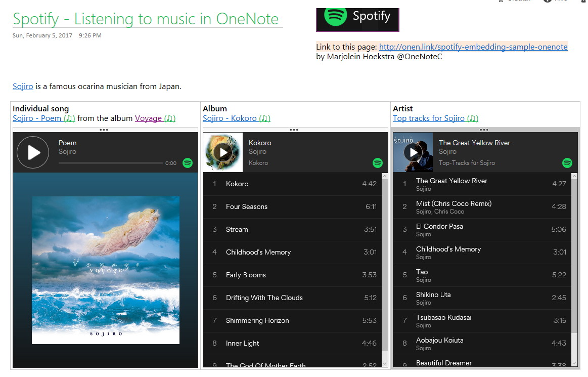Select the Beautiful Dreamer track
This screenshot has width=588, height=377.
pos(482,362)
